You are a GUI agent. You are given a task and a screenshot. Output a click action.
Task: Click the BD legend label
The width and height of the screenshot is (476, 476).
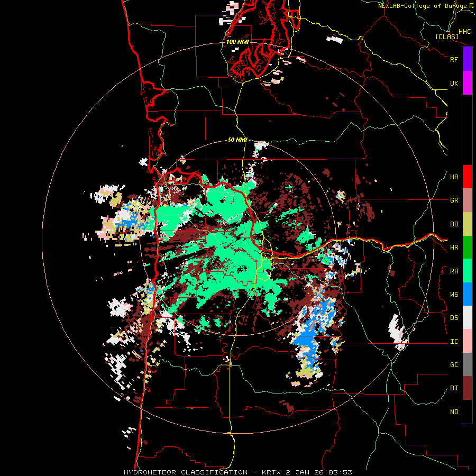454,224
